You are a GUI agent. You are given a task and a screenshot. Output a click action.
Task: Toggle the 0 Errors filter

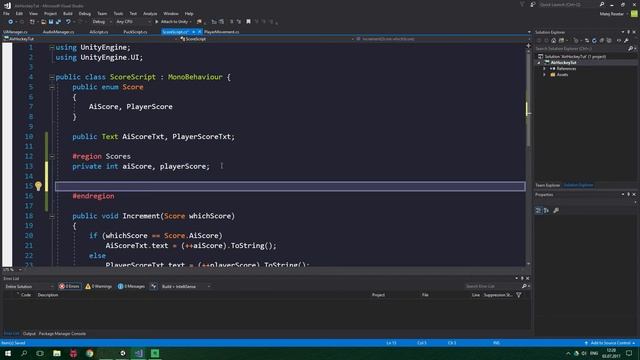pyautogui.click(x=69, y=287)
